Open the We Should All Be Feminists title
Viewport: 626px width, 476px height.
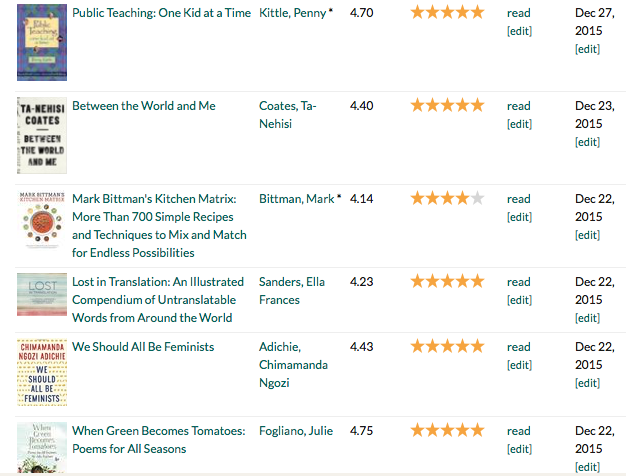(143, 347)
